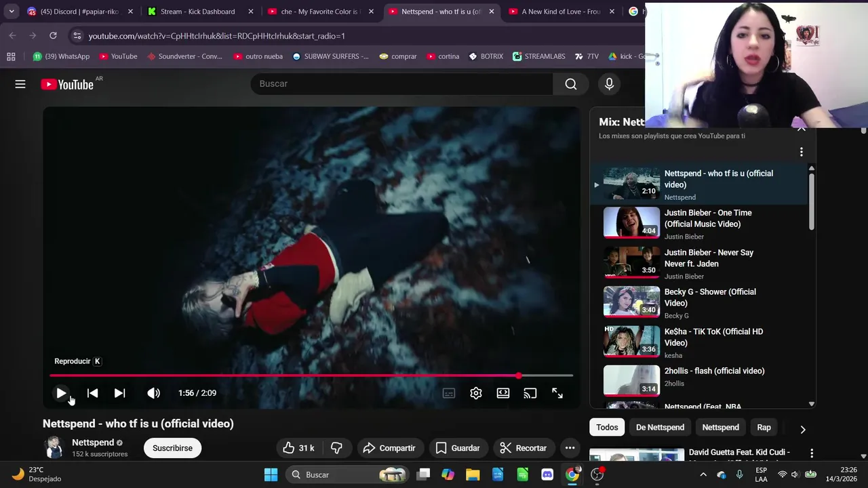Play Becky G - Shower from mix
This screenshot has height=488, width=868.
(x=698, y=303)
